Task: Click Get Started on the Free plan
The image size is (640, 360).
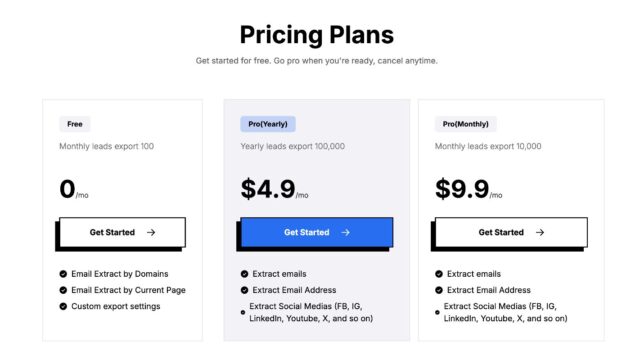Action: (x=122, y=232)
